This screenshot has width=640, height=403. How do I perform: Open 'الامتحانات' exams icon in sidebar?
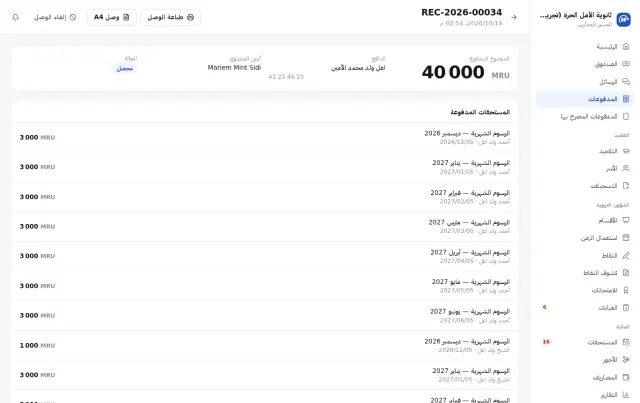coord(626,290)
